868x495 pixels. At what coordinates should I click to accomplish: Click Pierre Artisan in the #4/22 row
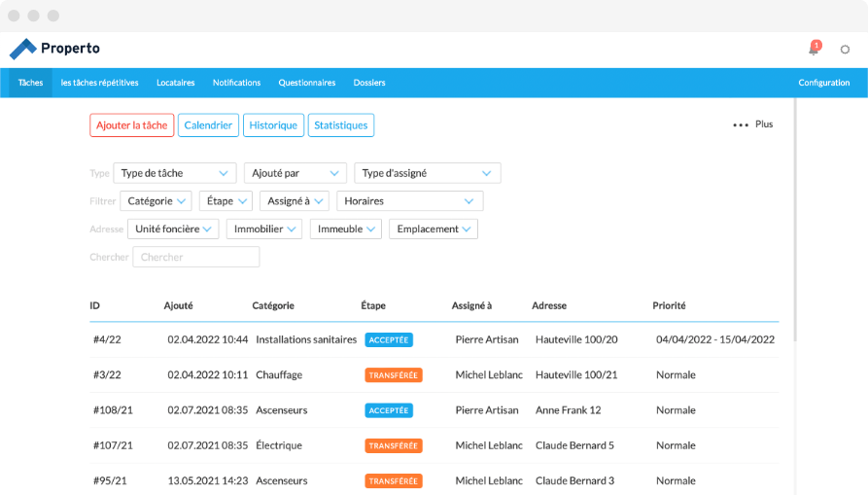487,339
